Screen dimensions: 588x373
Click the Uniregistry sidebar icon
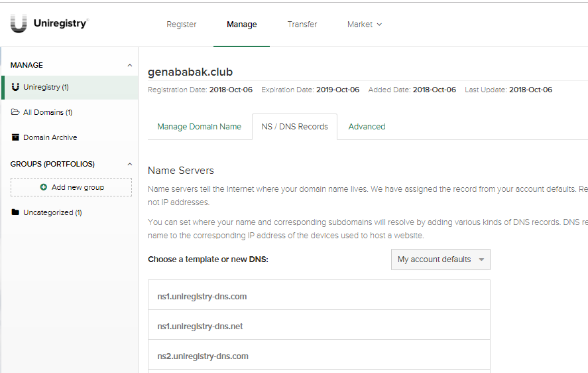tap(15, 87)
